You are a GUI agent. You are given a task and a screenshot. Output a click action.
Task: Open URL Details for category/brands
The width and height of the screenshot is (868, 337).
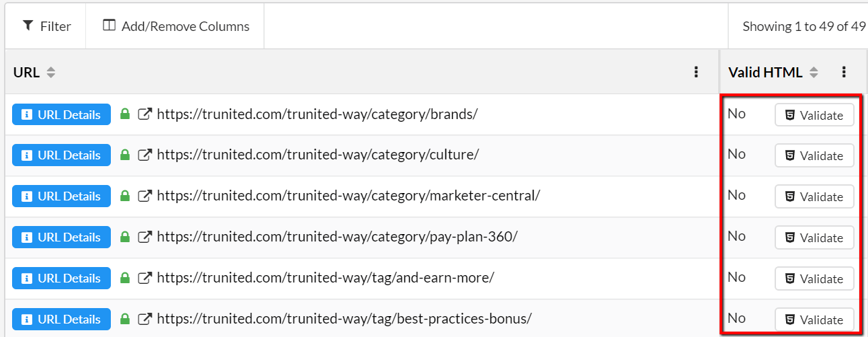[x=61, y=114]
